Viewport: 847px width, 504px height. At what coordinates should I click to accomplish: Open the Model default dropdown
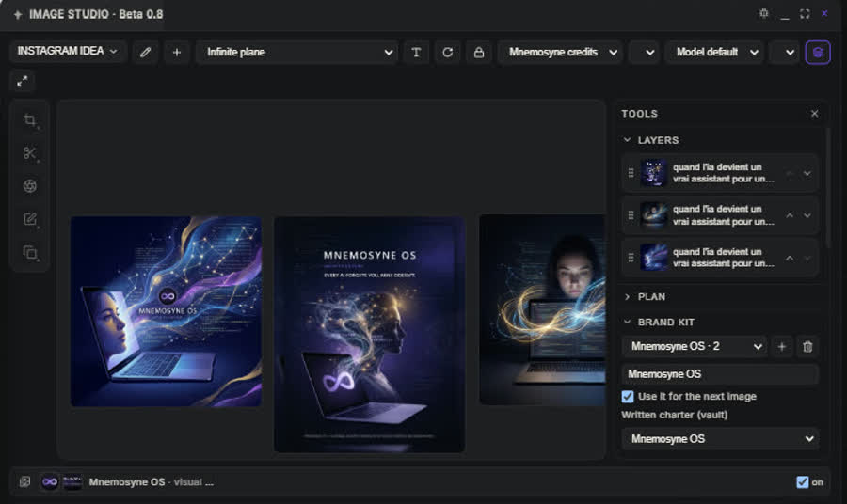click(x=714, y=53)
